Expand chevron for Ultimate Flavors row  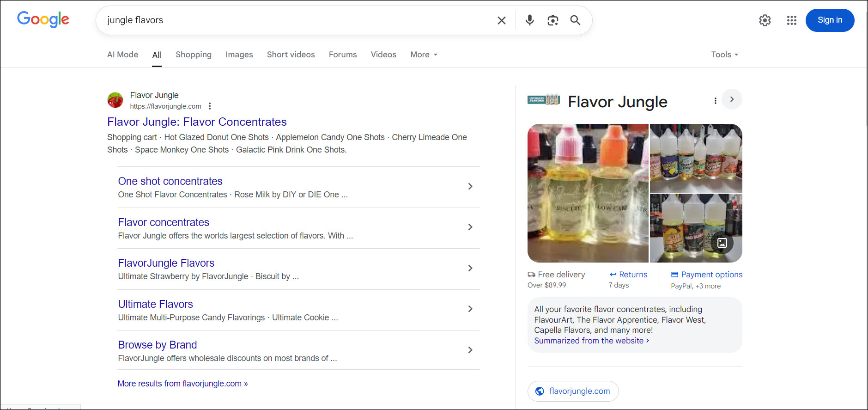pos(470,309)
